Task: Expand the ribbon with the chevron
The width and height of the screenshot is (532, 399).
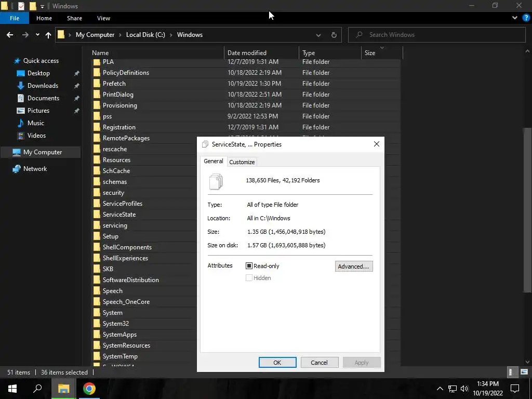Action: 515,18
